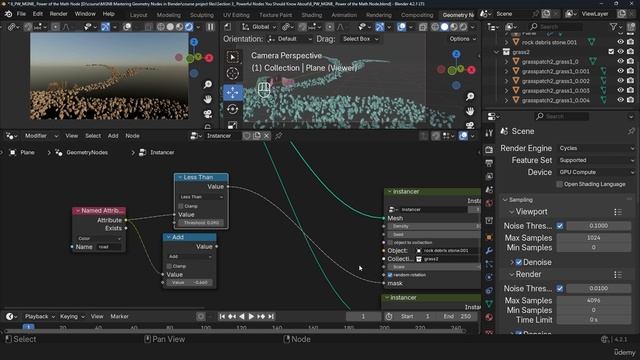The height and width of the screenshot is (360, 640).
Task: Select the Cursor tool in the camera viewport
Action: (233, 73)
